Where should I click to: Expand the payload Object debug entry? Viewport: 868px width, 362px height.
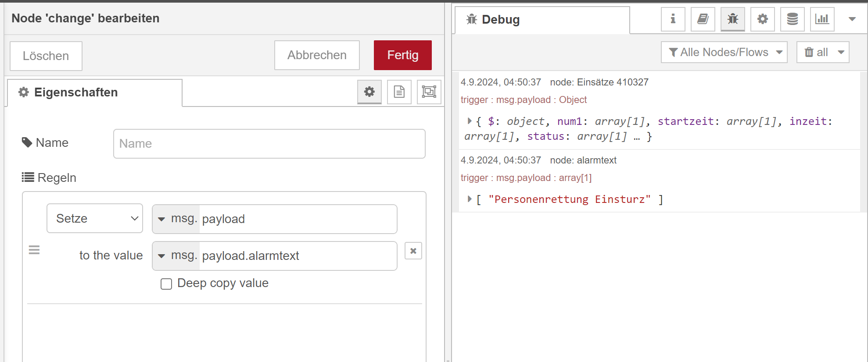[469, 121]
